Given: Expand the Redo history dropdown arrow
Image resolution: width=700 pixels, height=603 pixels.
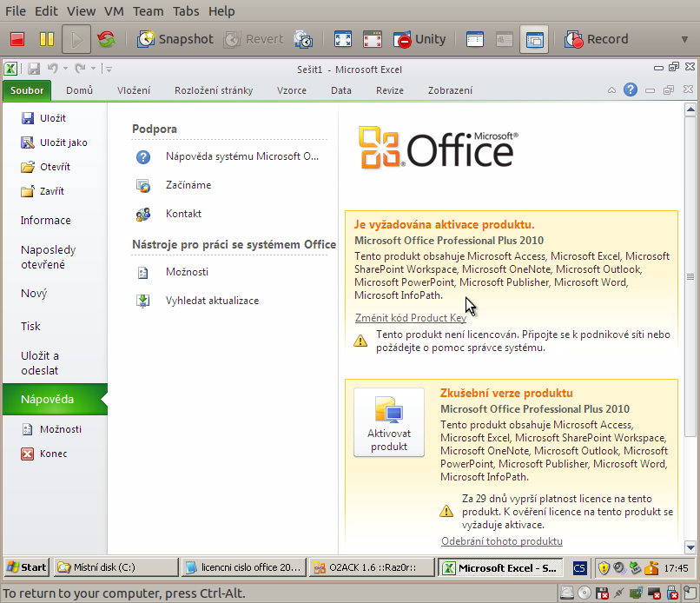Looking at the screenshot, I should [x=93, y=69].
